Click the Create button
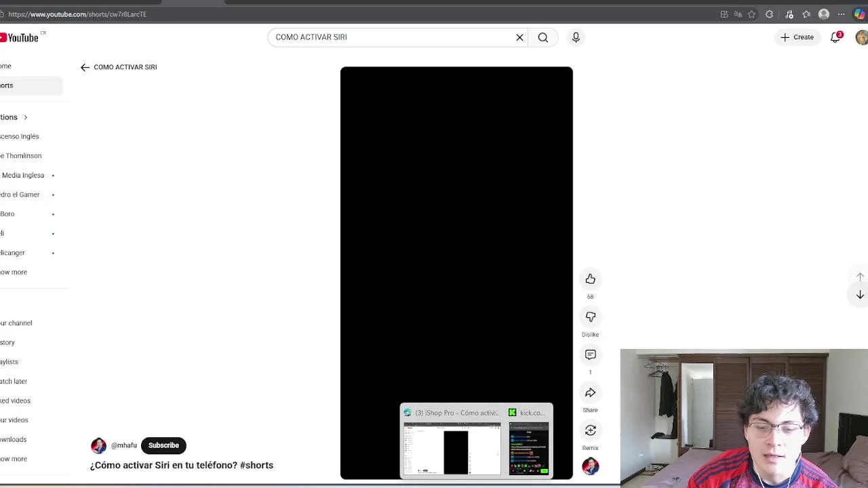868x488 pixels. (797, 37)
